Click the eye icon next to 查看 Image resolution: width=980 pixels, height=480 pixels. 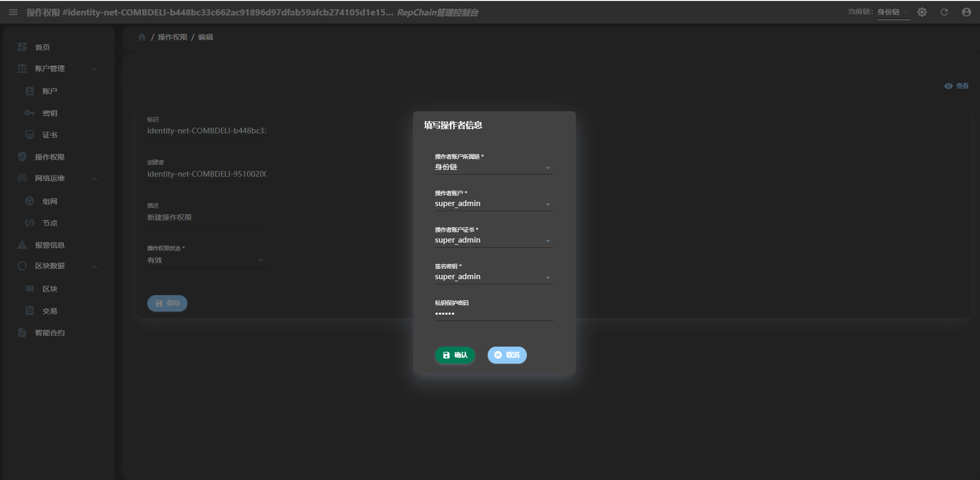(x=949, y=86)
